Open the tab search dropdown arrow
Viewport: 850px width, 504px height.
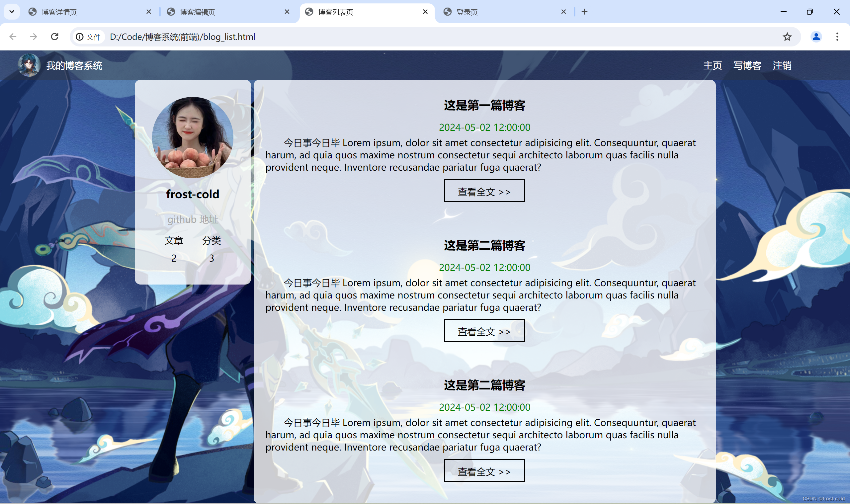(12, 12)
